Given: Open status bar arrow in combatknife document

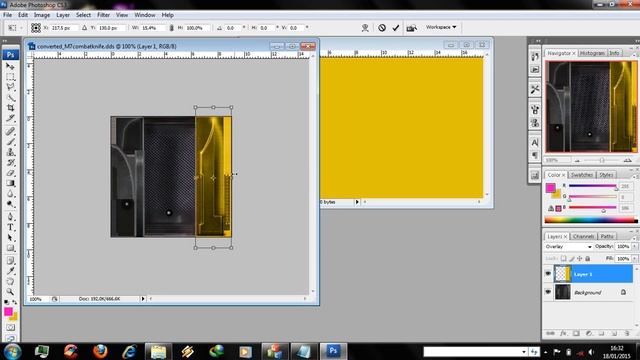Looking at the screenshot, I should (143, 299).
